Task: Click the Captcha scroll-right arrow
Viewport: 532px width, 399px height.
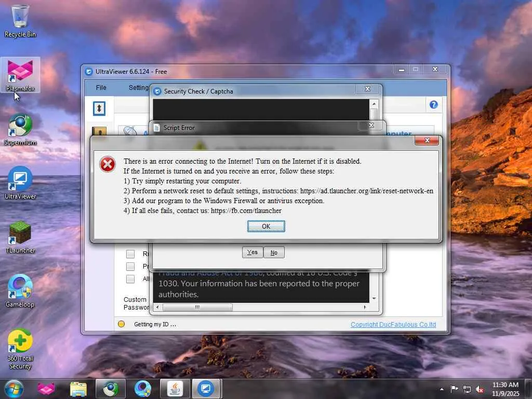Action: pyautogui.click(x=365, y=308)
